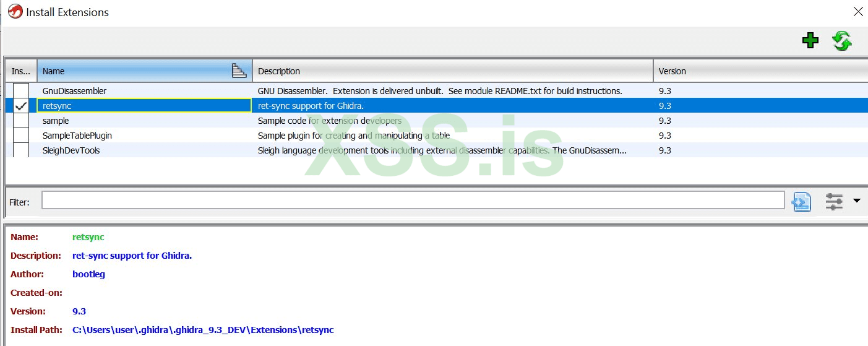Sort by Name column header
The height and width of the screenshot is (346, 868).
pyautogui.click(x=145, y=71)
